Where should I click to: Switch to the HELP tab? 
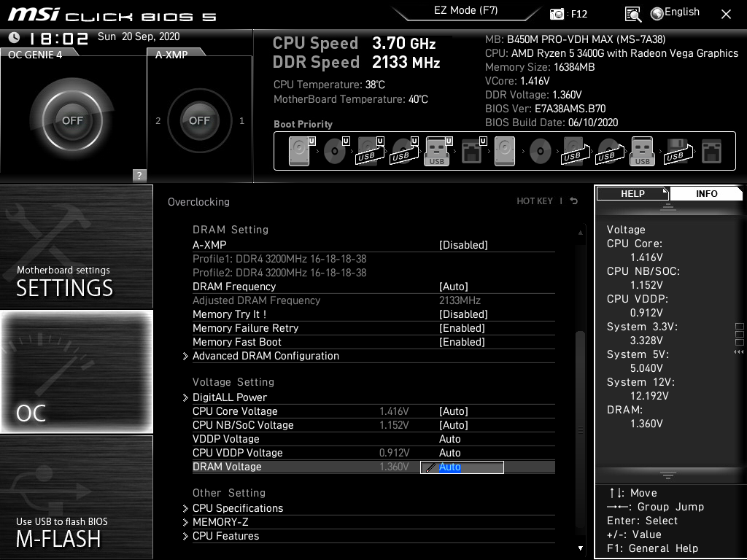click(x=632, y=193)
